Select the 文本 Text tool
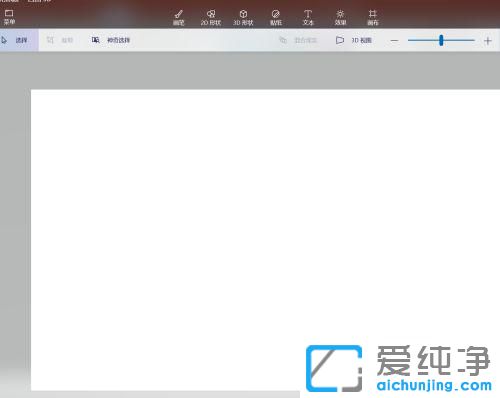 [x=308, y=18]
